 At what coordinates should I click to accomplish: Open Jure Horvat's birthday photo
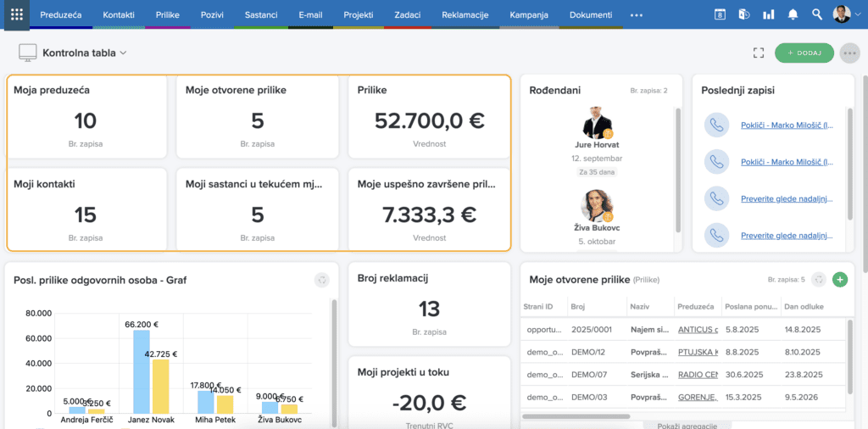[597, 123]
